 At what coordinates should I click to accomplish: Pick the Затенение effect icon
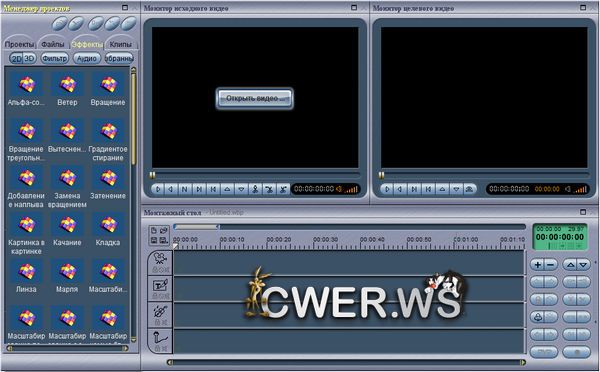click(x=108, y=178)
